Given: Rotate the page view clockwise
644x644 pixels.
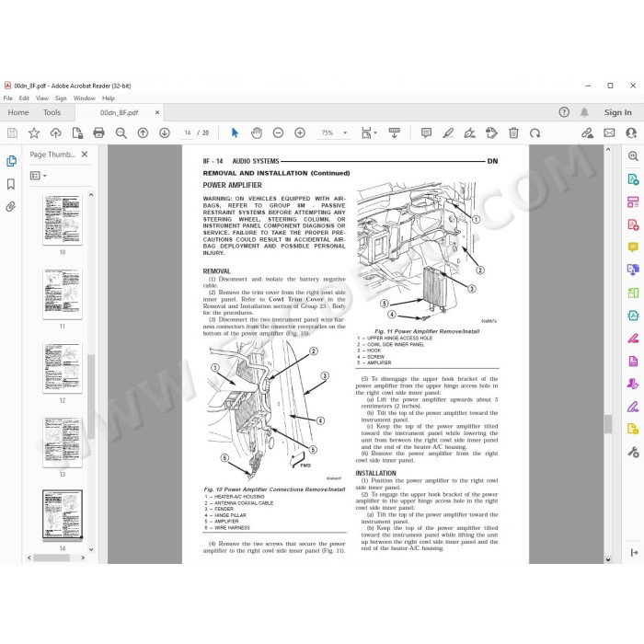Looking at the screenshot, I should click(535, 133).
